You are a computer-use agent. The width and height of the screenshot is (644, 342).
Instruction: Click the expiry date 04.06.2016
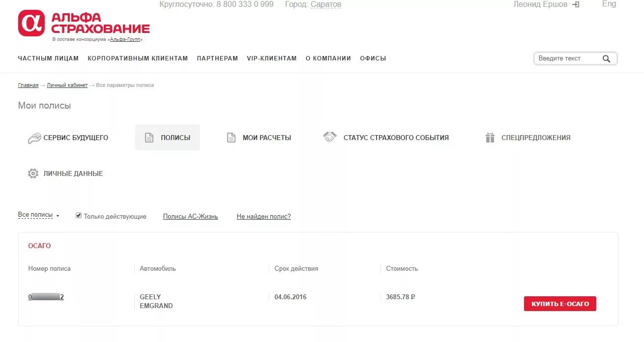pyautogui.click(x=290, y=297)
